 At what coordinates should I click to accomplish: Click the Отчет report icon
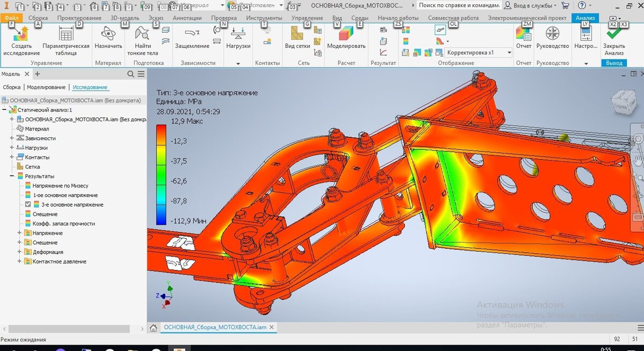tap(523, 34)
